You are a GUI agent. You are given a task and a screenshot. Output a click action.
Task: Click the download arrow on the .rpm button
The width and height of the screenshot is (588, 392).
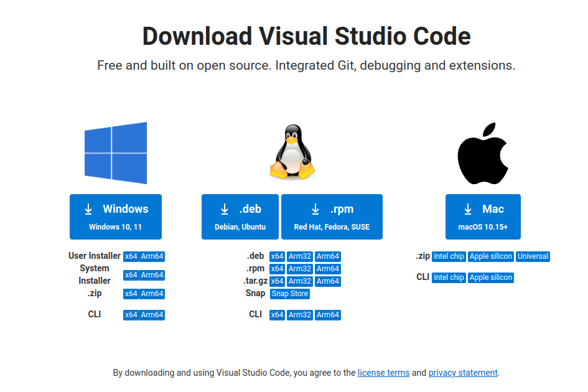tap(314, 208)
